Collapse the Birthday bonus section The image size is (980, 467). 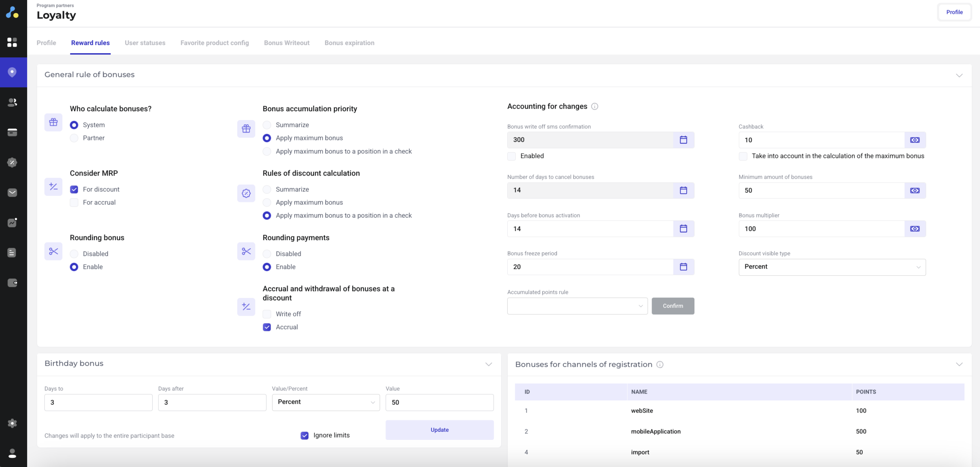(488, 364)
